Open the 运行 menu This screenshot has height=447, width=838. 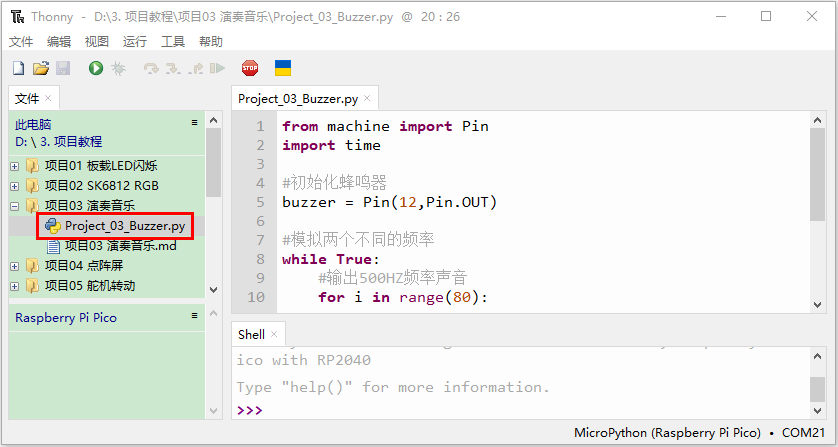coord(135,41)
